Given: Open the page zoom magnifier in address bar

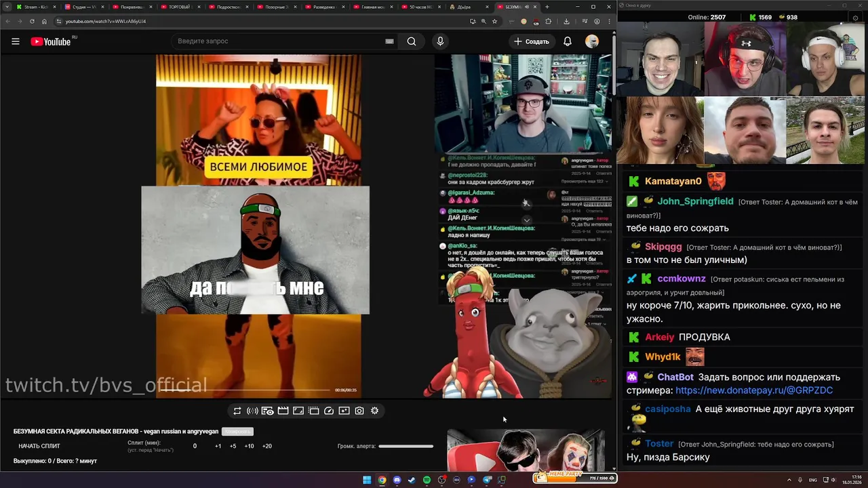Looking at the screenshot, I should [x=484, y=21].
